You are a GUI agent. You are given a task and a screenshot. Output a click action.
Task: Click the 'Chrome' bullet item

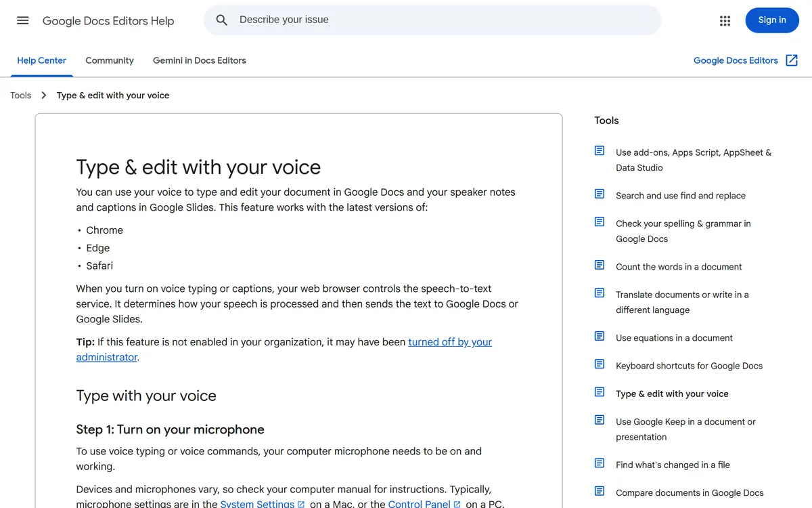[x=104, y=230]
